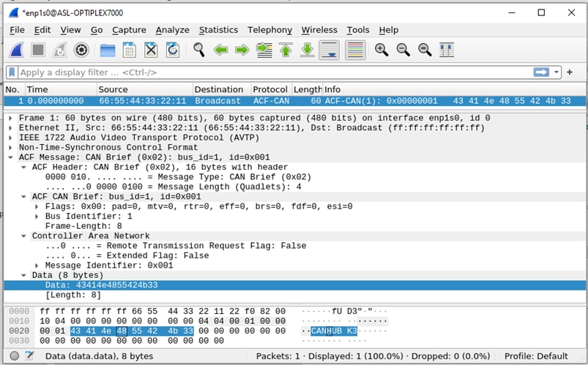The height and width of the screenshot is (365, 588).
Task: Sort packet list by Protocol column
Action: 269,89
